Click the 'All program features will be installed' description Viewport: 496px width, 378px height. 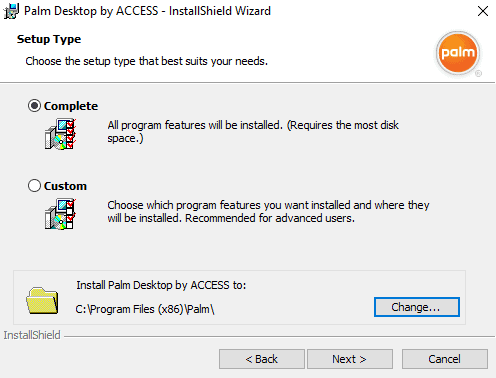click(x=253, y=132)
